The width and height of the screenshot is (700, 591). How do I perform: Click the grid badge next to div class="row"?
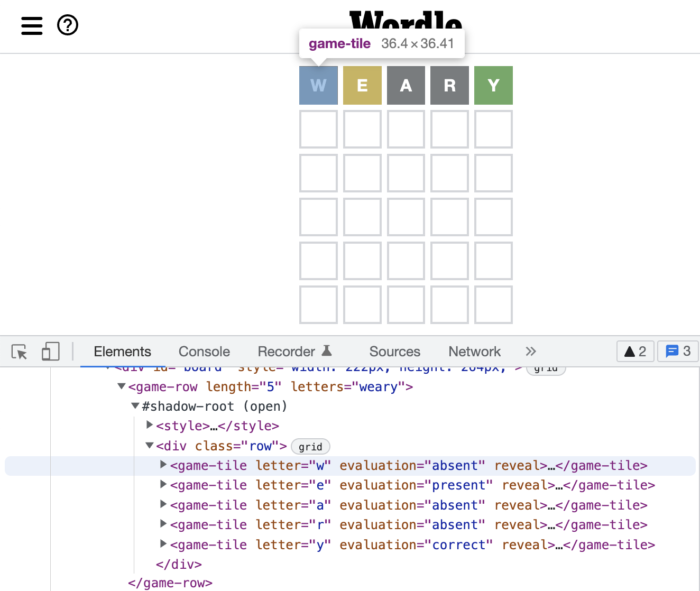pos(310,447)
